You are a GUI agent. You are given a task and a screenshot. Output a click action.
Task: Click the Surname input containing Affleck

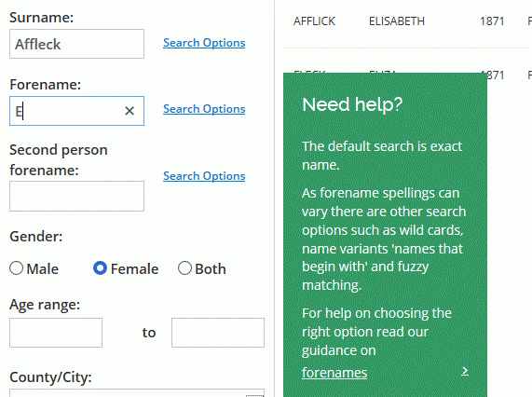76,44
